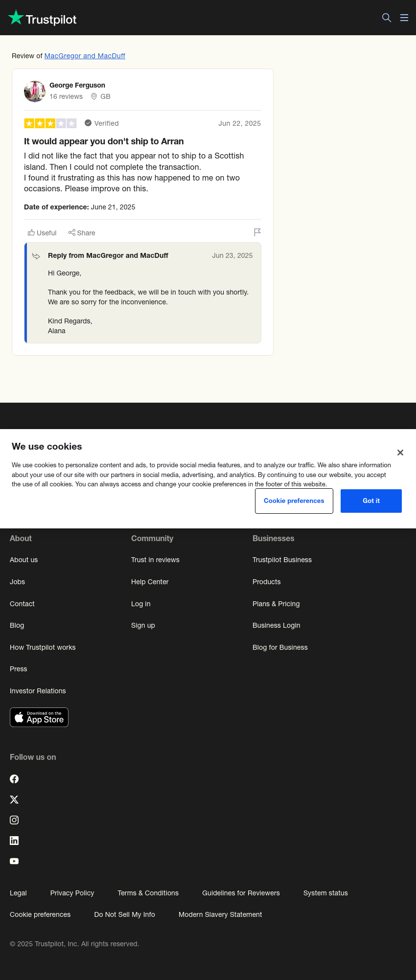The width and height of the screenshot is (416, 980).
Task: Open Guidelines for Reviewers link
Action: click(x=241, y=893)
